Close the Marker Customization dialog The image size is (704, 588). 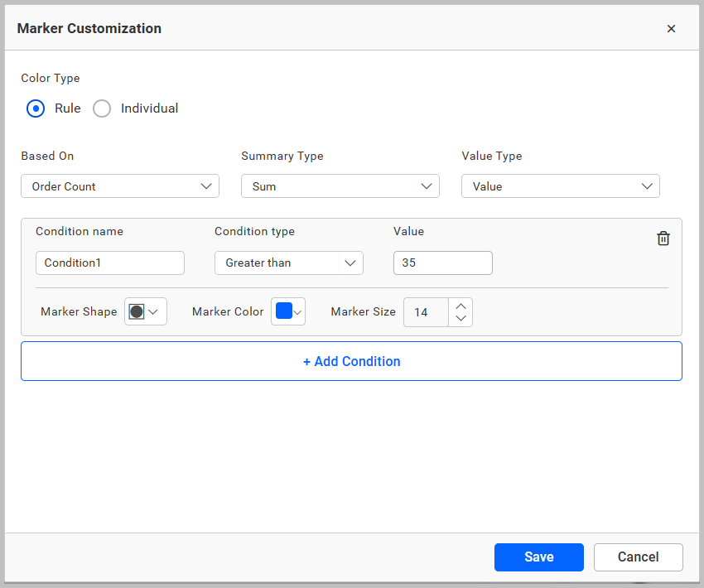tap(671, 28)
